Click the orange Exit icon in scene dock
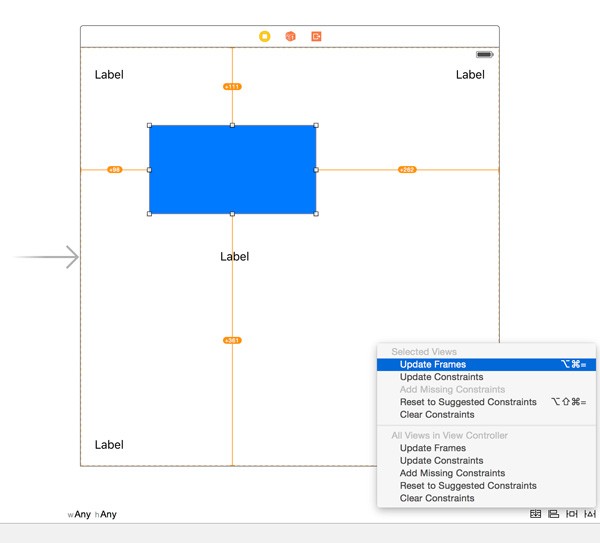The width and height of the screenshot is (600, 543). pos(316,36)
